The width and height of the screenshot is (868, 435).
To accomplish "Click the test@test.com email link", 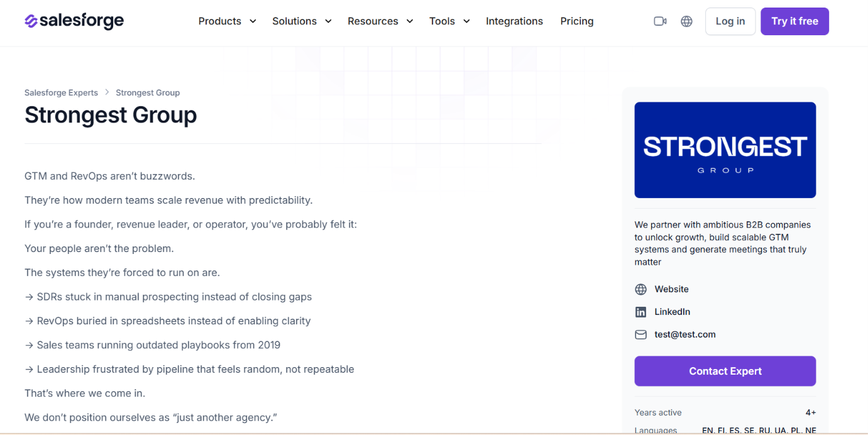I will point(685,334).
